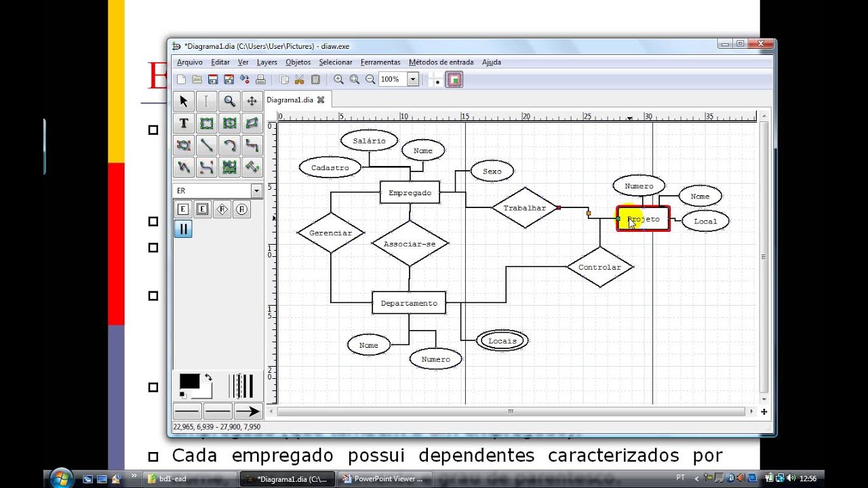Open the Ferramentas menu
This screenshot has height=488, width=868.
pos(380,62)
